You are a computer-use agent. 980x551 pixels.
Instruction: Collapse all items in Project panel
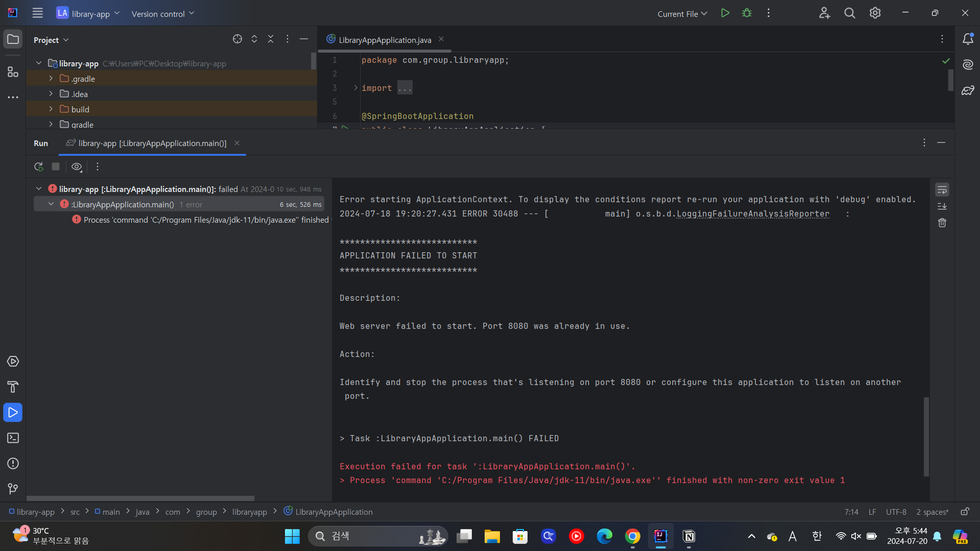point(271,39)
